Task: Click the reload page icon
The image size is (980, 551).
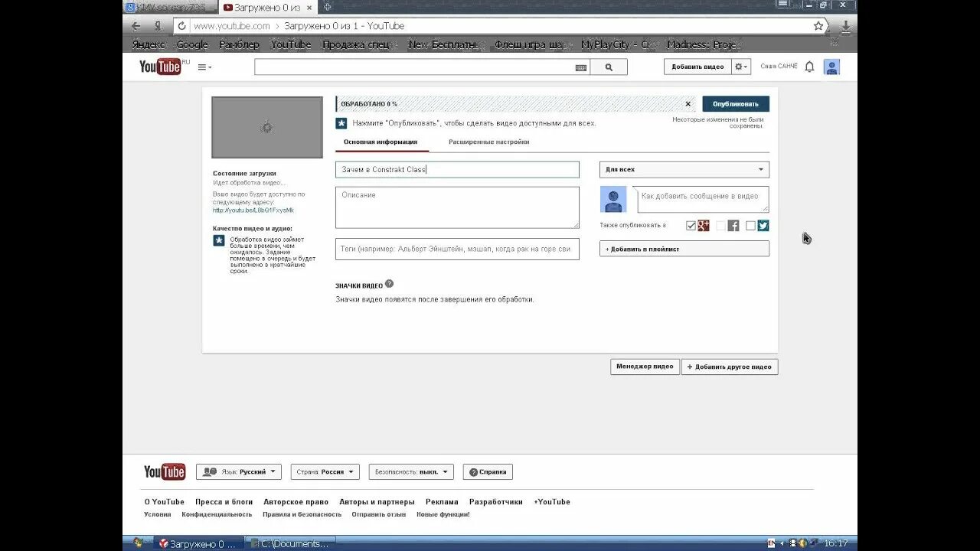Action: click(x=181, y=25)
